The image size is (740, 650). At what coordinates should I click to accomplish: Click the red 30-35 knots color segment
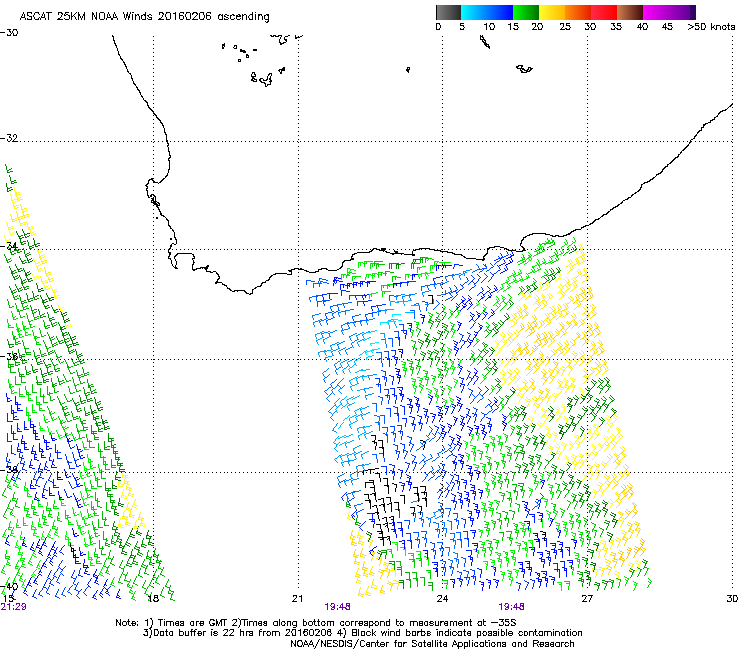(x=604, y=12)
